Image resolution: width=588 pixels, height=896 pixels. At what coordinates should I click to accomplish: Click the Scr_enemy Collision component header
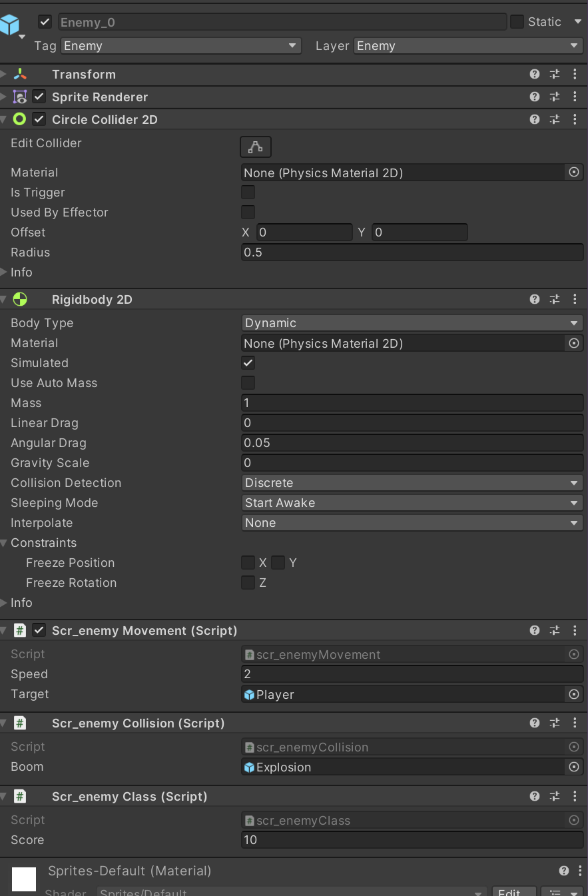138,723
